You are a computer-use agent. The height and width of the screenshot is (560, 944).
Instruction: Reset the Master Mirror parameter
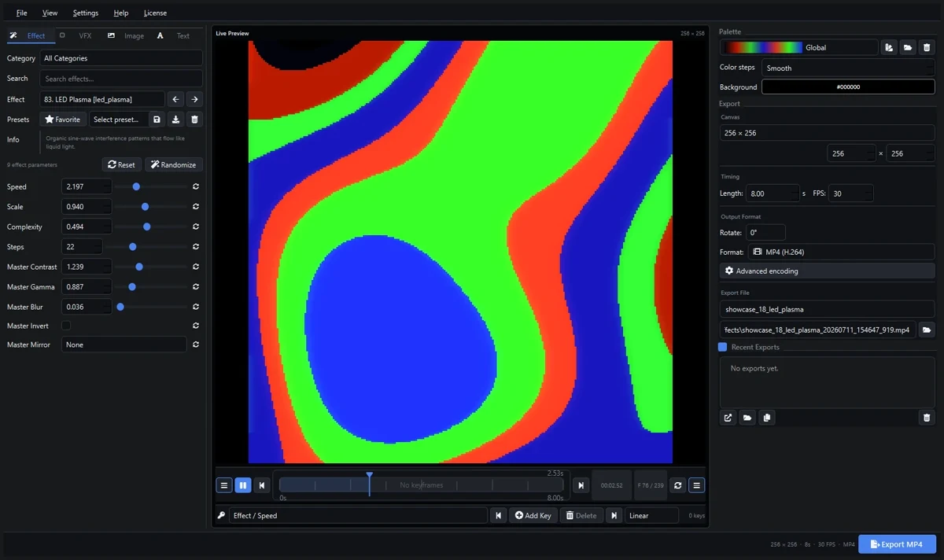point(195,344)
